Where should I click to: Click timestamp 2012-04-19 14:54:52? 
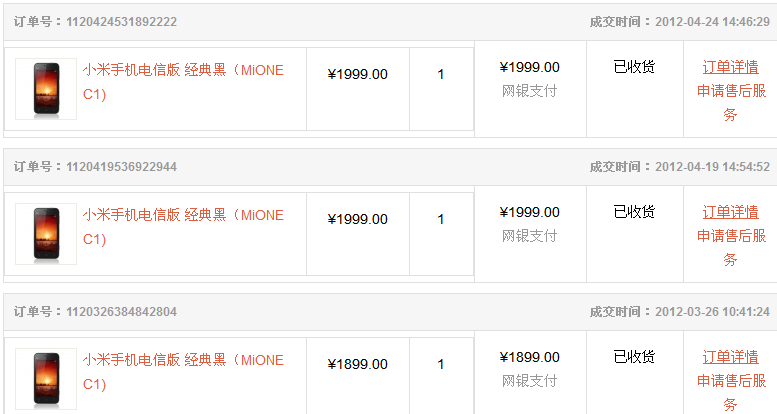[x=713, y=167]
